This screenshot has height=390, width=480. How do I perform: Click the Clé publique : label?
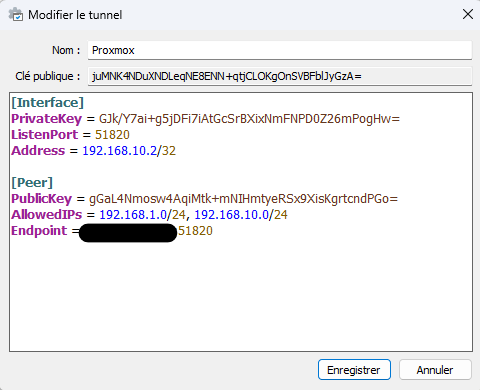(48, 76)
